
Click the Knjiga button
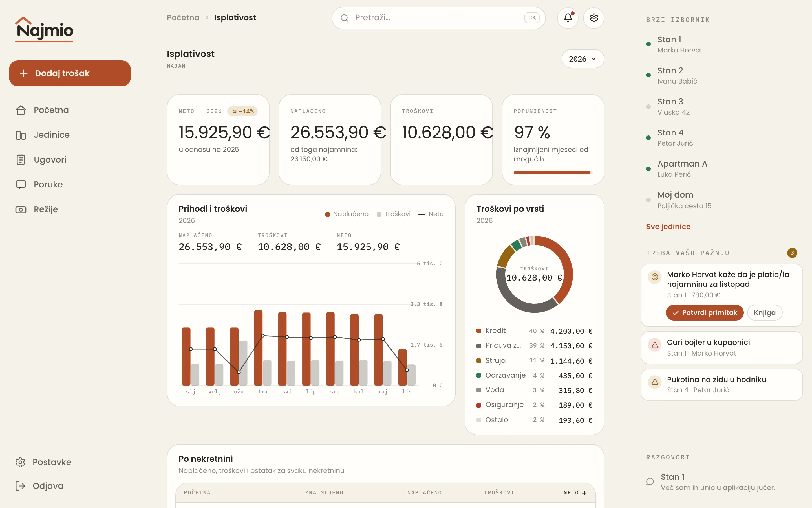(x=764, y=312)
